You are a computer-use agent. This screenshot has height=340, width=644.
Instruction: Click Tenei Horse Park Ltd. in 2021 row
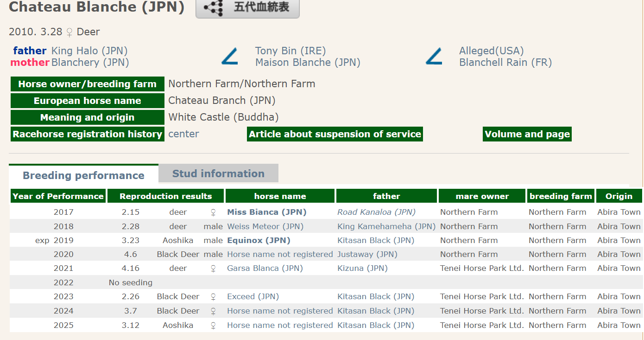[482, 268]
